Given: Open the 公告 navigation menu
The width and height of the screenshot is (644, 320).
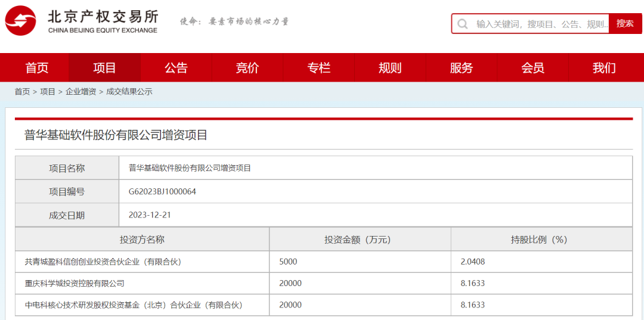Looking at the screenshot, I should [x=176, y=68].
